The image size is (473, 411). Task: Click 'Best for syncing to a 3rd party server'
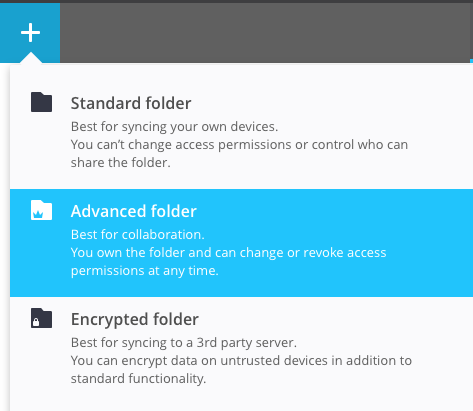coord(184,343)
